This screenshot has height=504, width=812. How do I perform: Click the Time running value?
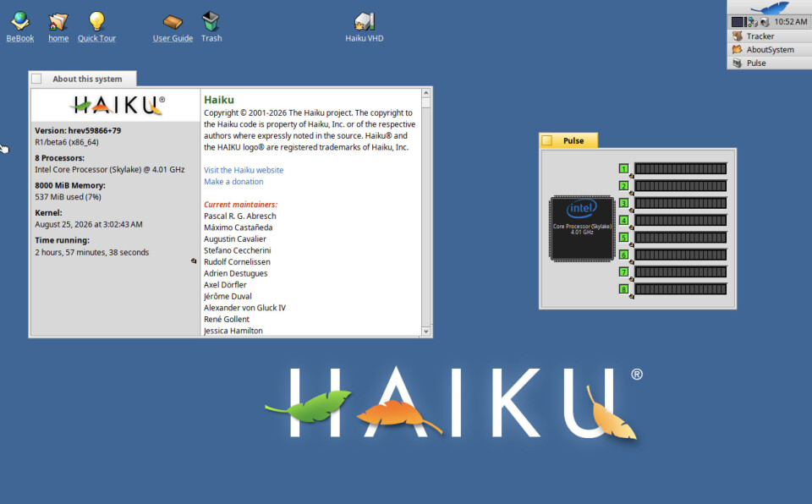tap(91, 252)
